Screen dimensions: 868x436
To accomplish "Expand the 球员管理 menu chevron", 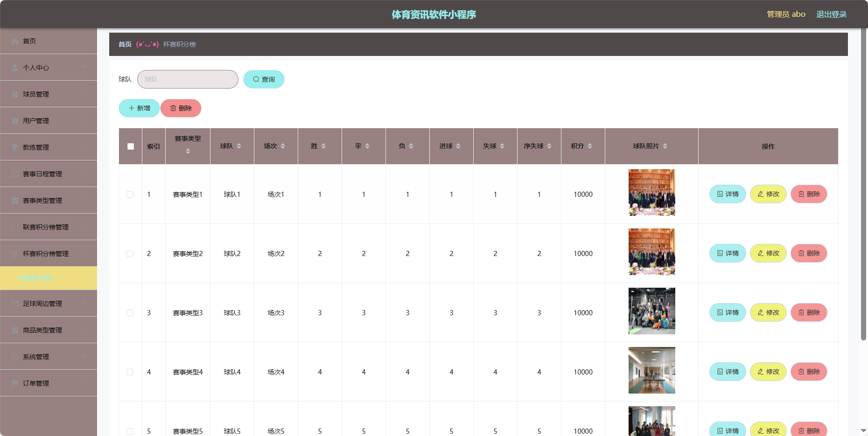I will coord(85,94).
